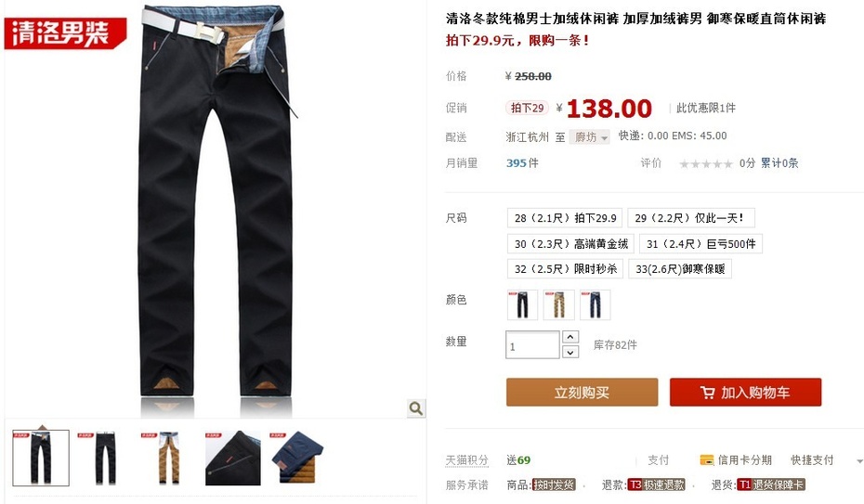This screenshot has width=864, height=504.
Task: Increase quantity with the up arrow
Action: (570, 337)
